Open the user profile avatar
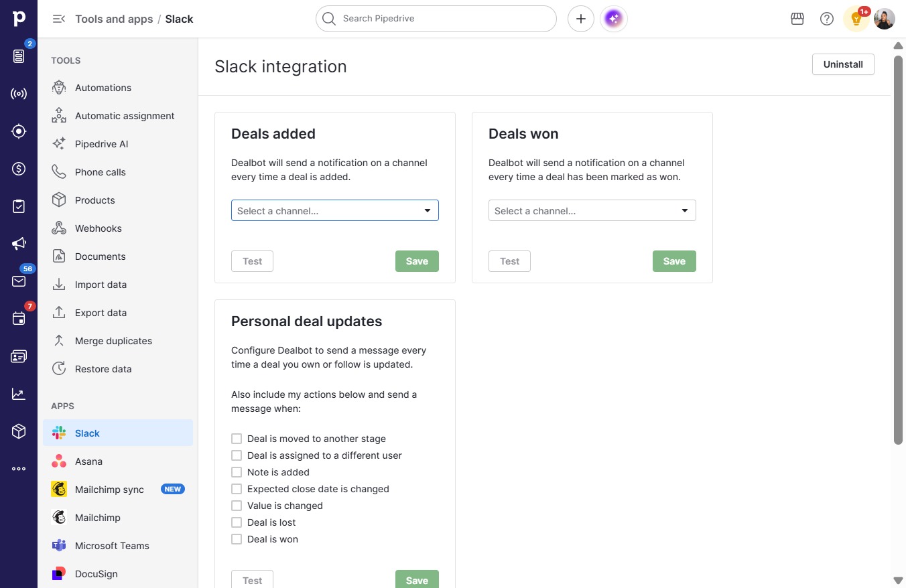This screenshot has width=906, height=588. pyautogui.click(x=885, y=19)
